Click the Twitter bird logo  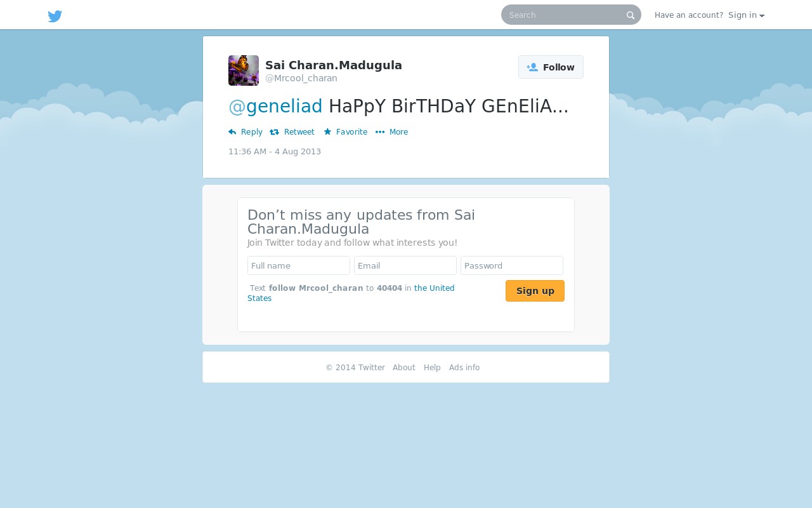tap(55, 16)
